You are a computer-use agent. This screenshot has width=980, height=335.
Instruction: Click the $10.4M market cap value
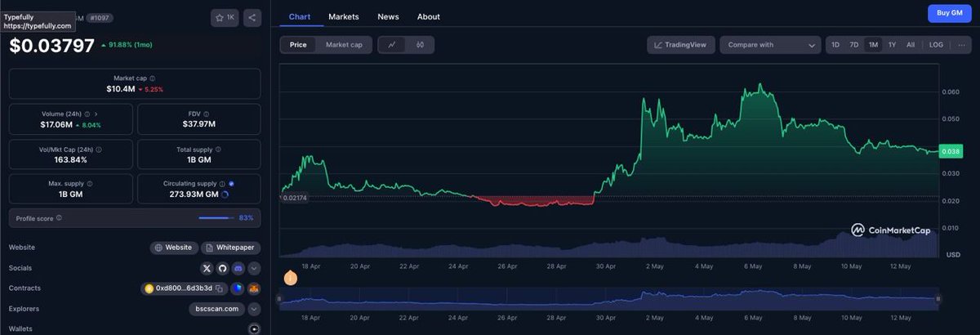(120, 88)
